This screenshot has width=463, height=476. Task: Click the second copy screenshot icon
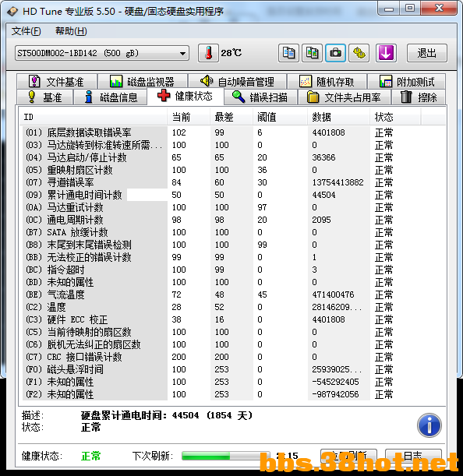(x=312, y=53)
